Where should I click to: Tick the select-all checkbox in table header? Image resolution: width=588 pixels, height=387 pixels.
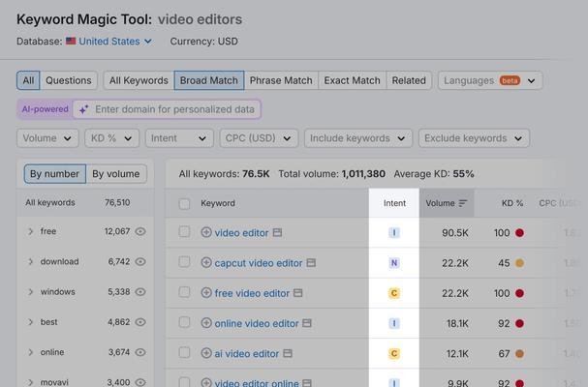184,204
